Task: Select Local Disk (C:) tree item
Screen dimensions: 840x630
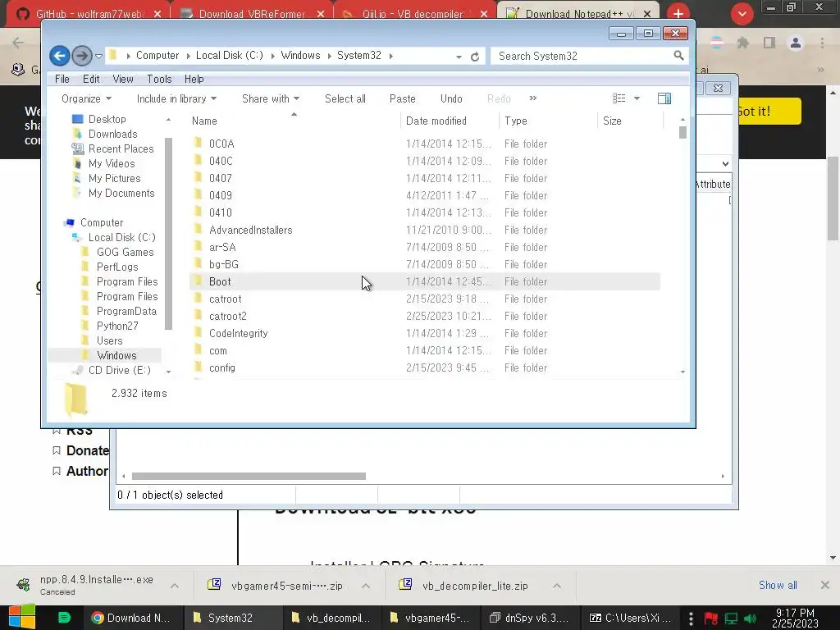Action: [x=121, y=237]
